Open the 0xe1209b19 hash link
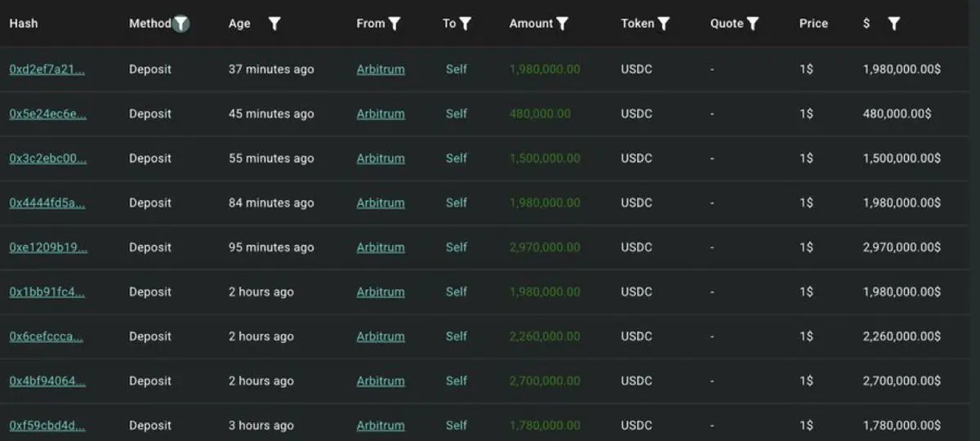Screen dimensions: 980x441 (47, 247)
